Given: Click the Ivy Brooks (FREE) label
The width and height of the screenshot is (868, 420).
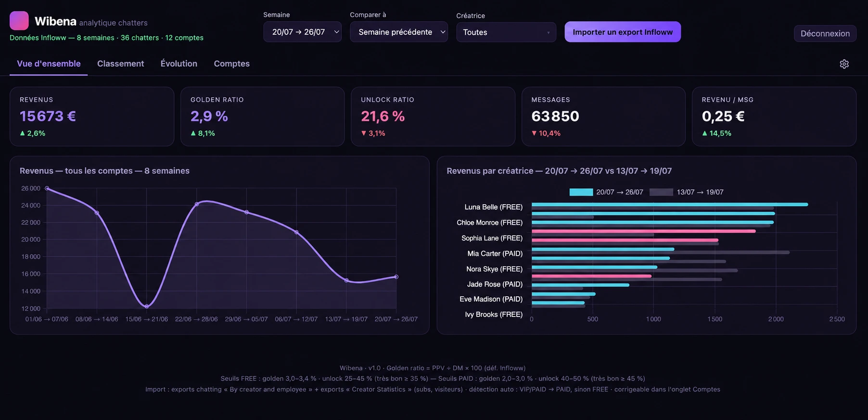Looking at the screenshot, I should pyautogui.click(x=494, y=315).
